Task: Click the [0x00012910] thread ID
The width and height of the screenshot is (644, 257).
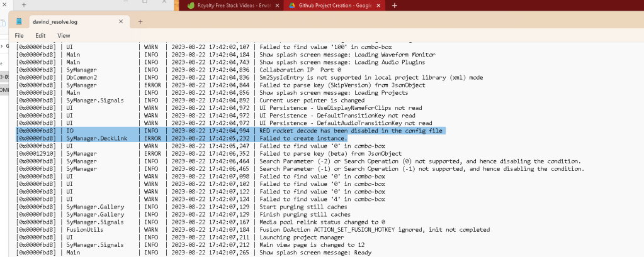Action: 36,154
